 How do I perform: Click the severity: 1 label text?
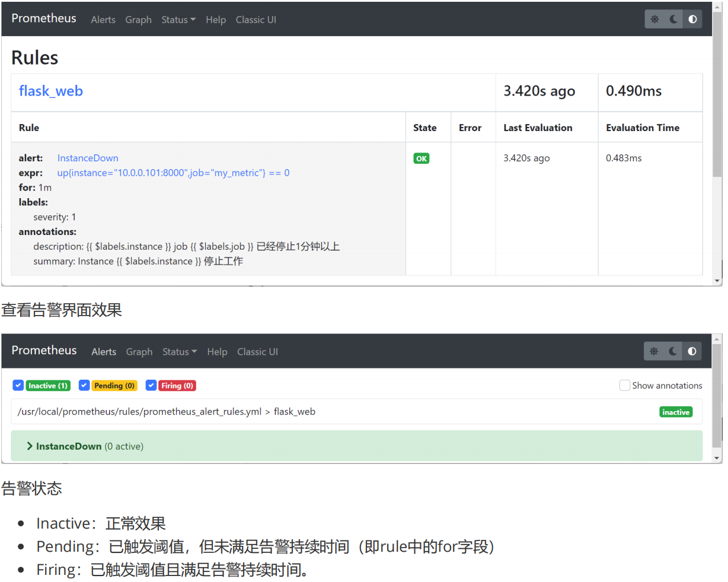(55, 217)
